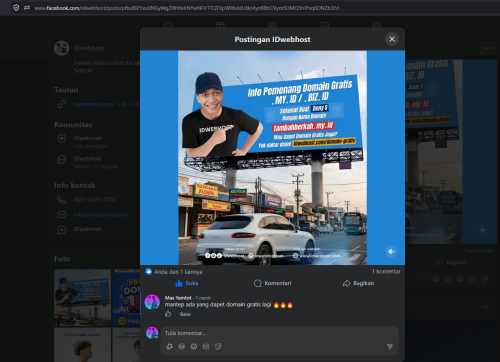
Task: Open the promo domain photo thumbnail under Foto
Action: (x=126, y=297)
